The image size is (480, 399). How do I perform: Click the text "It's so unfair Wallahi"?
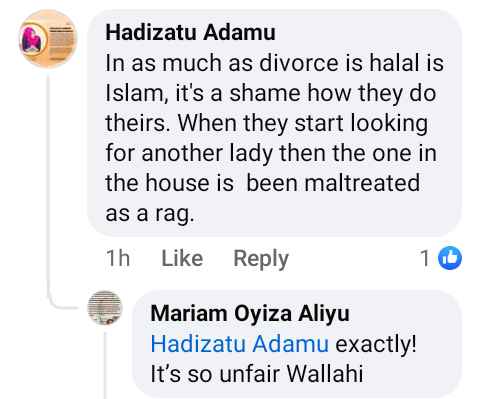click(x=257, y=374)
